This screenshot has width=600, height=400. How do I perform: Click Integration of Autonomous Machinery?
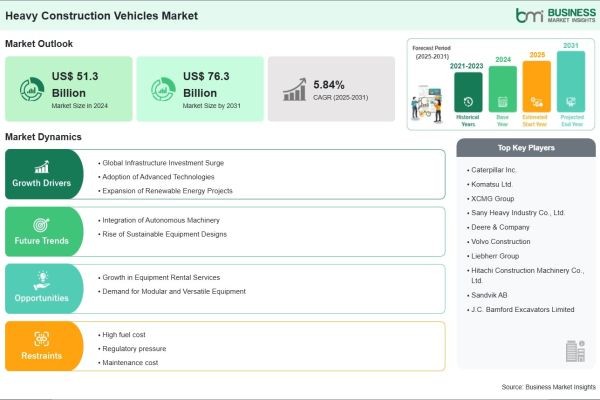[x=161, y=220]
